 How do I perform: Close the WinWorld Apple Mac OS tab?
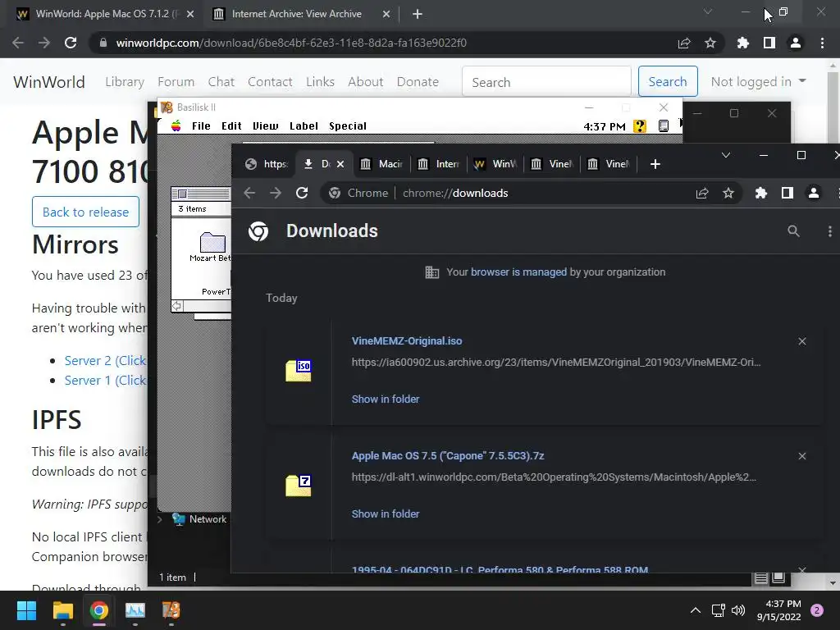[190, 14]
